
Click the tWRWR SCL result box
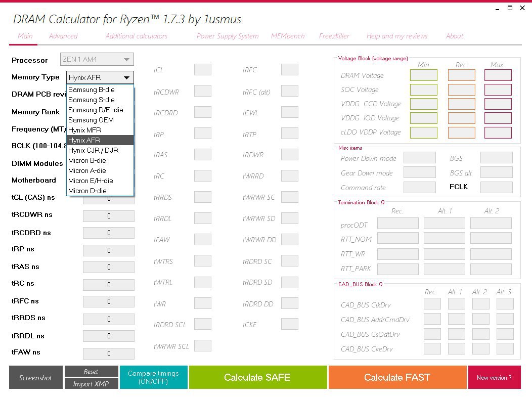203,346
